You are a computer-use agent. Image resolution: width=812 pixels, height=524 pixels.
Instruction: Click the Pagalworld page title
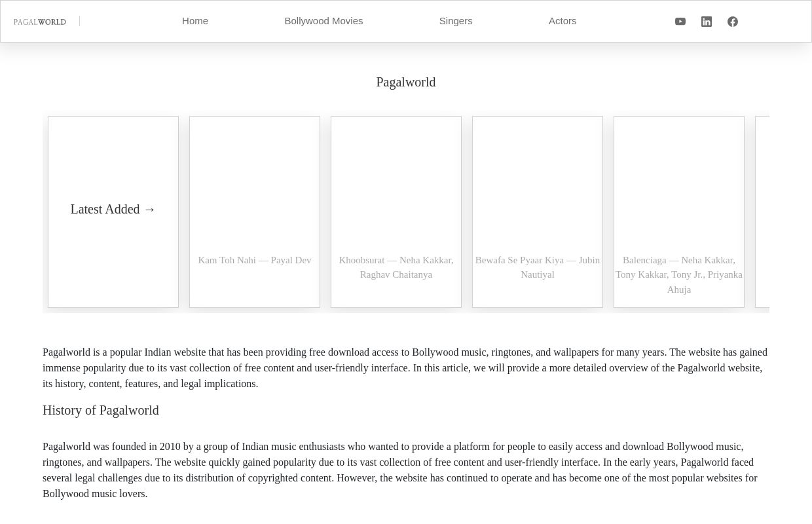pyautogui.click(x=406, y=82)
